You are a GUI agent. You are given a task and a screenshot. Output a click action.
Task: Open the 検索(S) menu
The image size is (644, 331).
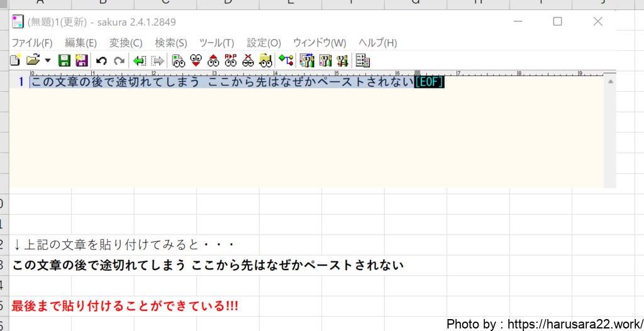[171, 43]
